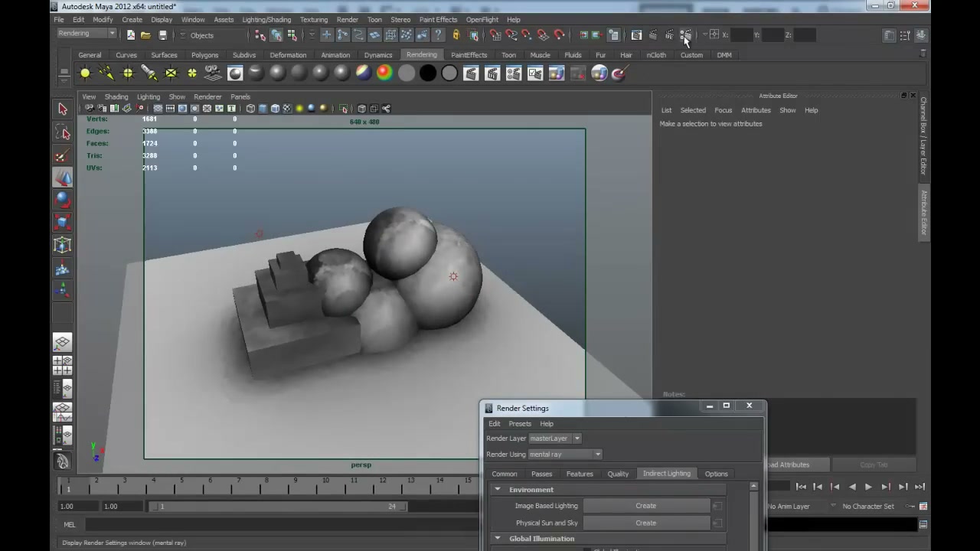The image size is (980, 551).
Task: Switch to four view layout
Action: (x=63, y=365)
